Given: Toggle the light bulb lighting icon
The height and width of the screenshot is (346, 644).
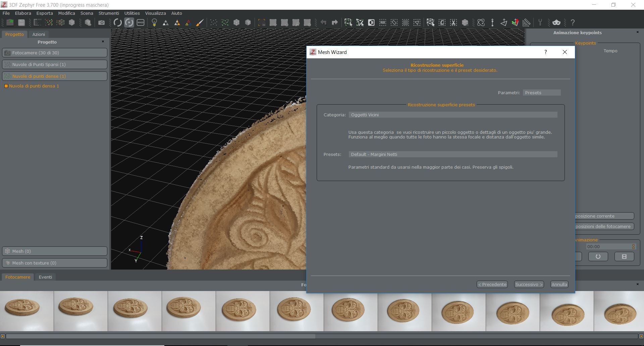Looking at the screenshot, I should click(154, 22).
